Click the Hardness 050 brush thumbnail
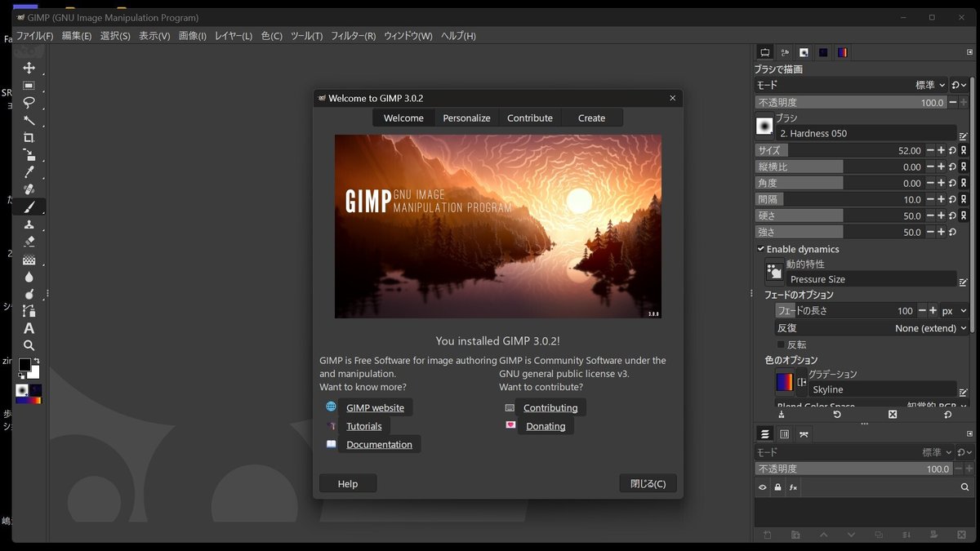 tap(765, 126)
